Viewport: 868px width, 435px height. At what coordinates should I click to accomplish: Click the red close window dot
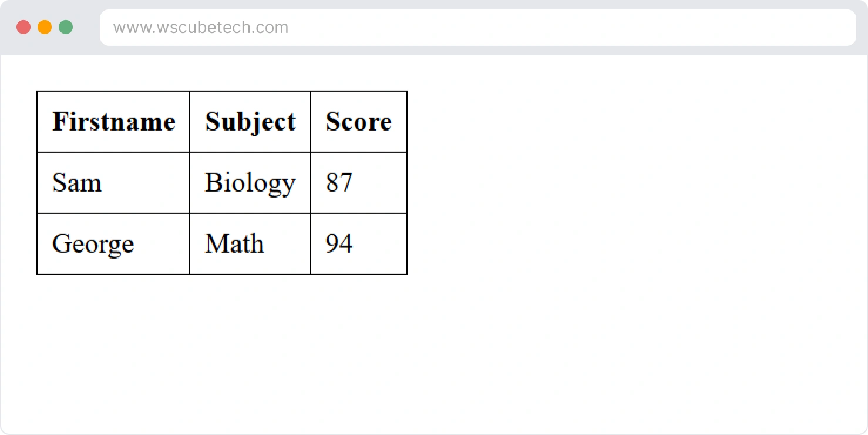[x=23, y=27]
